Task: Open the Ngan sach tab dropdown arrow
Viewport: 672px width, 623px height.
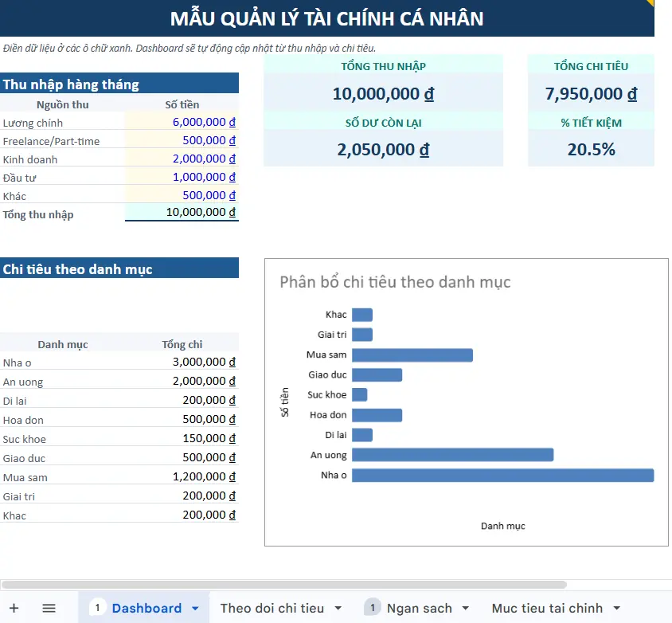Action: [466, 609]
